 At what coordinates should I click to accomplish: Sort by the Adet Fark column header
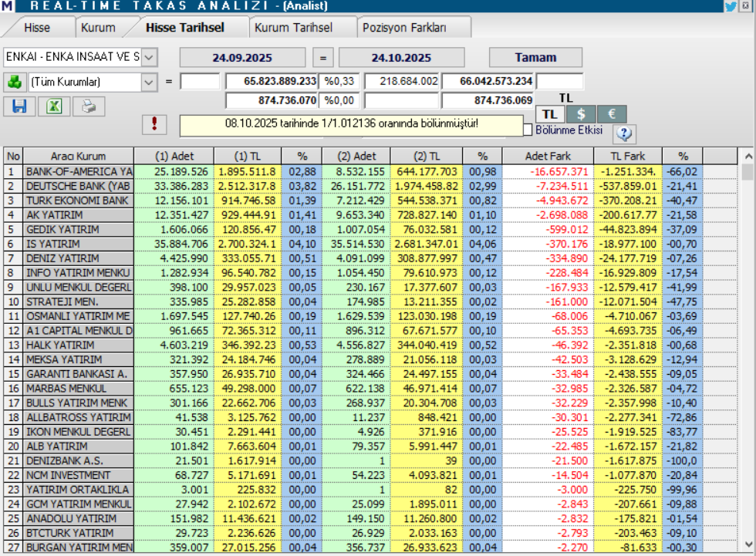click(548, 156)
